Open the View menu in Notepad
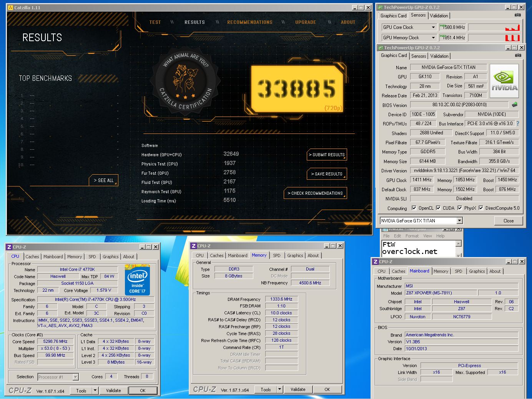 (x=427, y=236)
